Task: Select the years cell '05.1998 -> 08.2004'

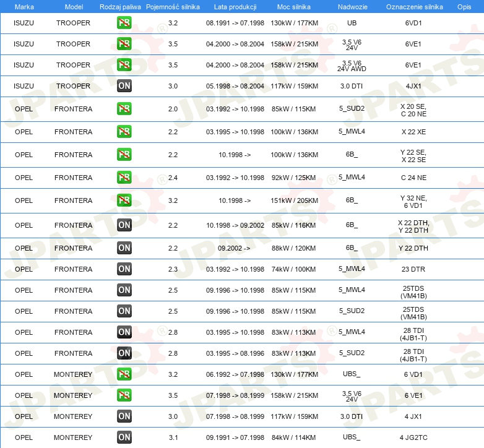Action: [235, 86]
